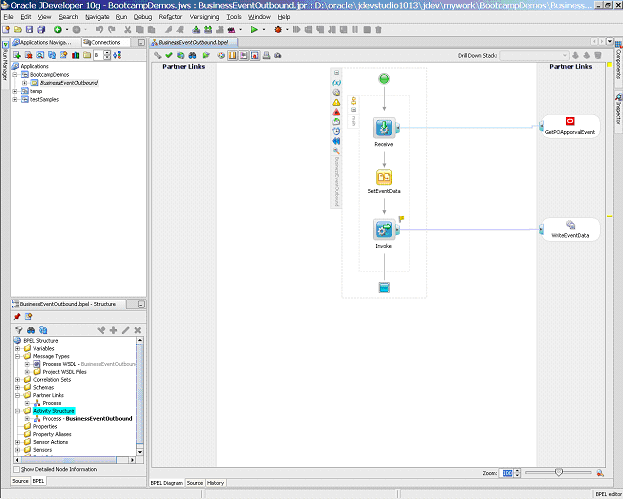
Task: Click the binoculars Find icon in BPEL toolbar
Action: coord(192,55)
